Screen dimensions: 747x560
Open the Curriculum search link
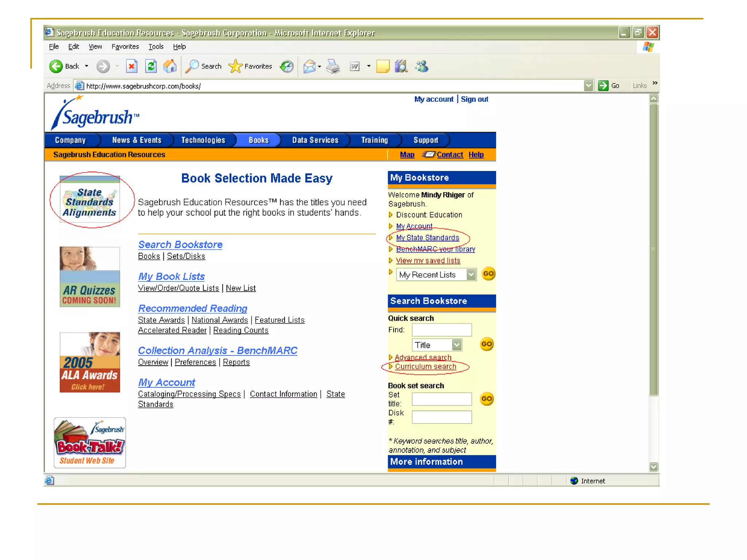425,366
